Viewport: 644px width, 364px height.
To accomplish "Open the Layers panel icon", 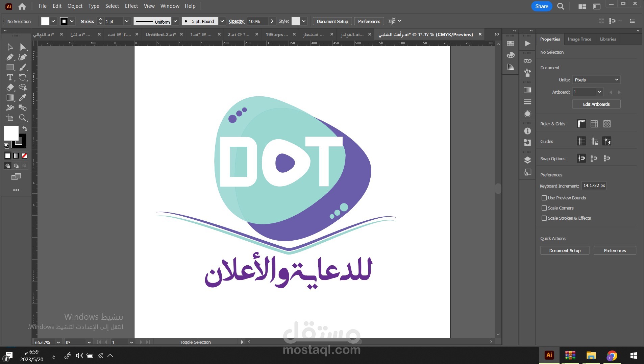I will click(527, 160).
